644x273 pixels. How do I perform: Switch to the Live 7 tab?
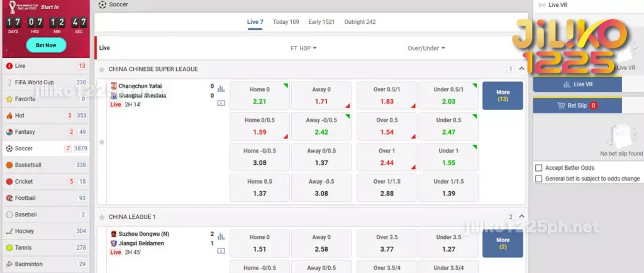[255, 22]
